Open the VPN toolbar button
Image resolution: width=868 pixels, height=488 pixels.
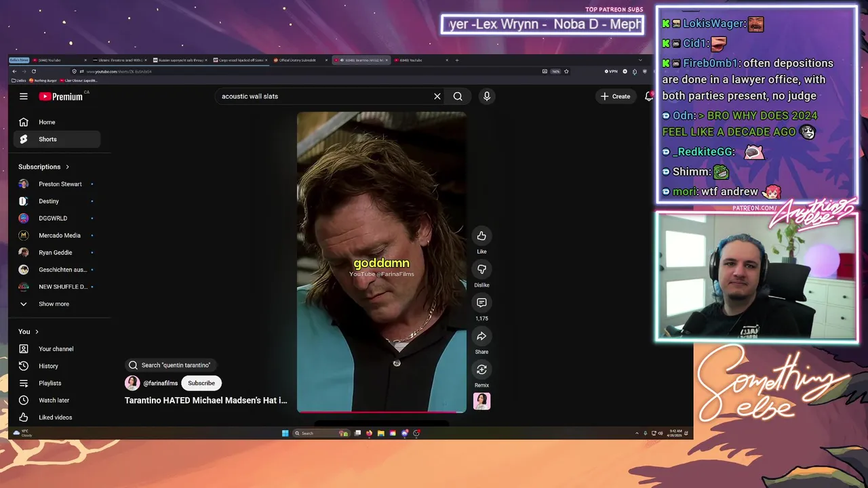tap(611, 71)
